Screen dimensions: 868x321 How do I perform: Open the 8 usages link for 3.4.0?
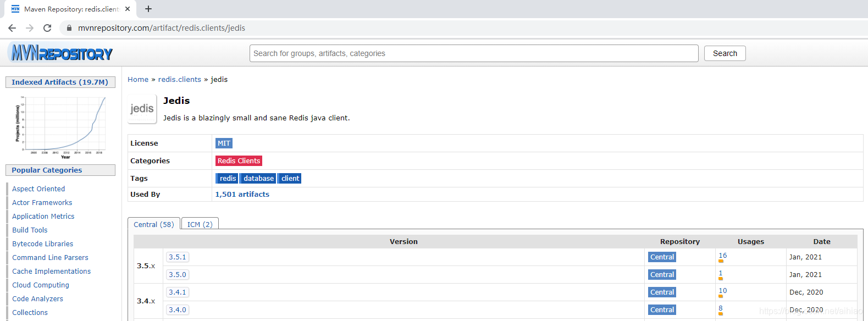(721, 308)
